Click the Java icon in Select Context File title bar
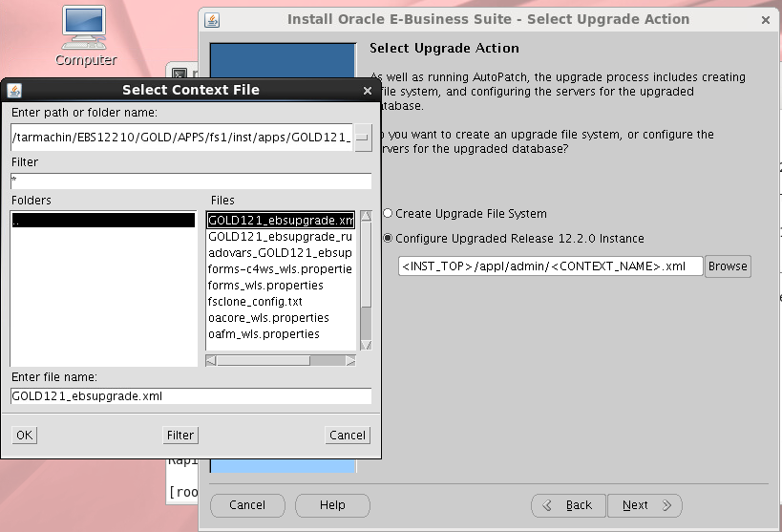The width and height of the screenshot is (782, 532). (x=14, y=91)
